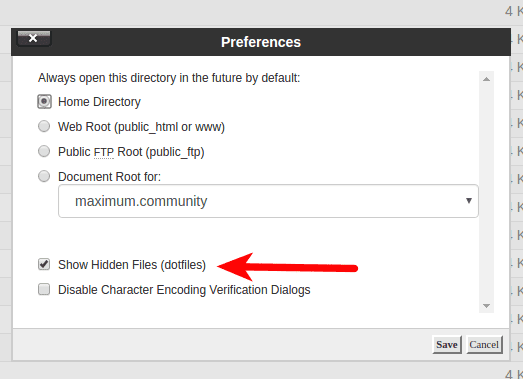Click the scrollbar down arrow
This screenshot has height=379, width=524.
click(x=487, y=306)
